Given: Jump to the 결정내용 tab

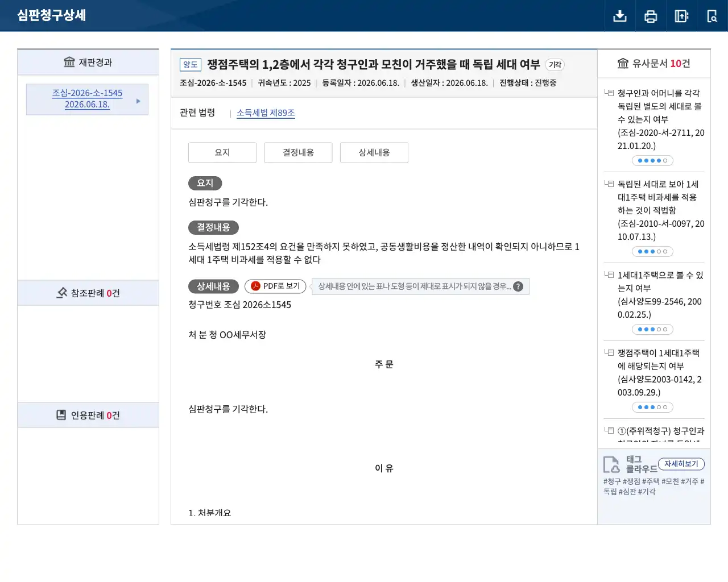Looking at the screenshot, I should coord(298,152).
